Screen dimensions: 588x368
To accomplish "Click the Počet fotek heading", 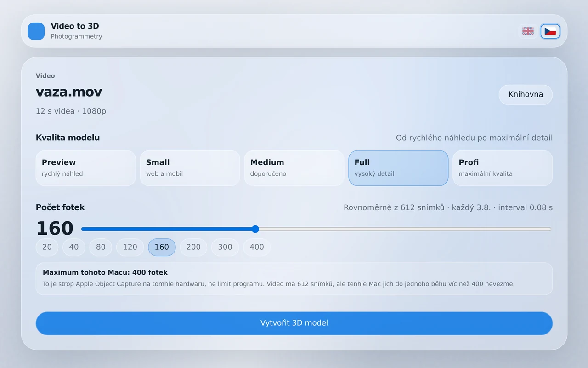I will tap(60, 207).
